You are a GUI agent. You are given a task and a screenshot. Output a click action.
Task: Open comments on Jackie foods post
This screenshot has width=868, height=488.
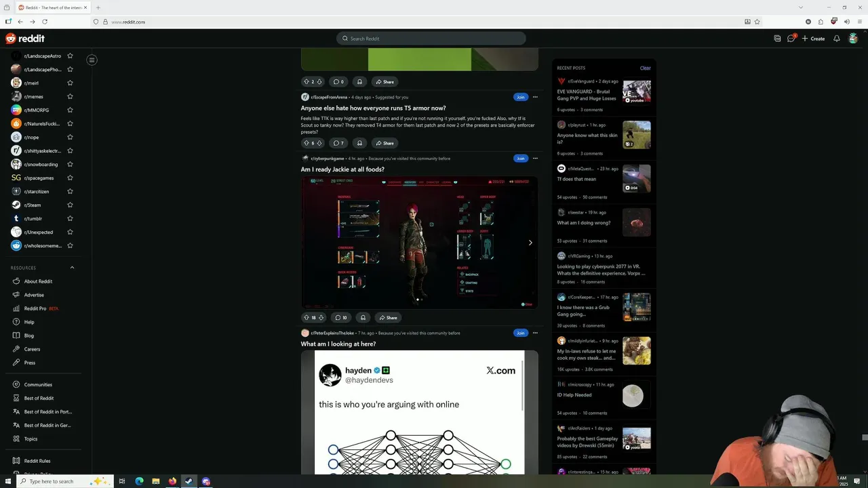[x=341, y=317]
